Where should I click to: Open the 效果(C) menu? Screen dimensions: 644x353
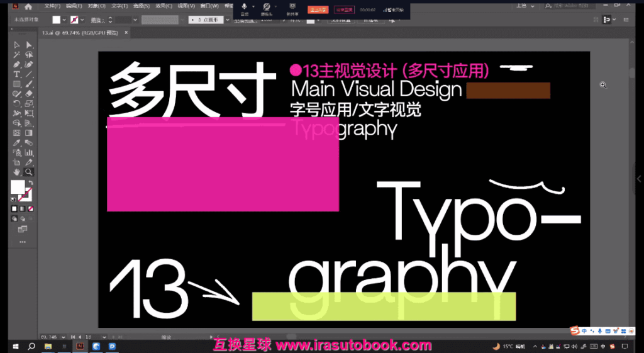point(163,6)
